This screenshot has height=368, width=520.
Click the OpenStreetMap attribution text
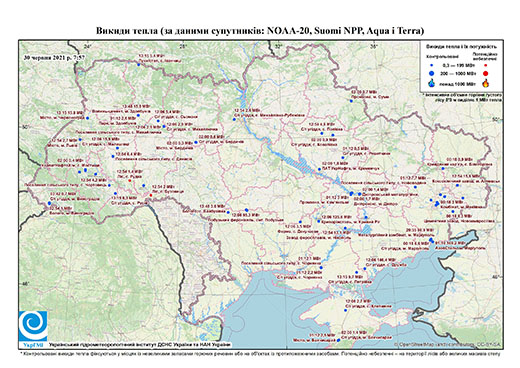pos(448,344)
